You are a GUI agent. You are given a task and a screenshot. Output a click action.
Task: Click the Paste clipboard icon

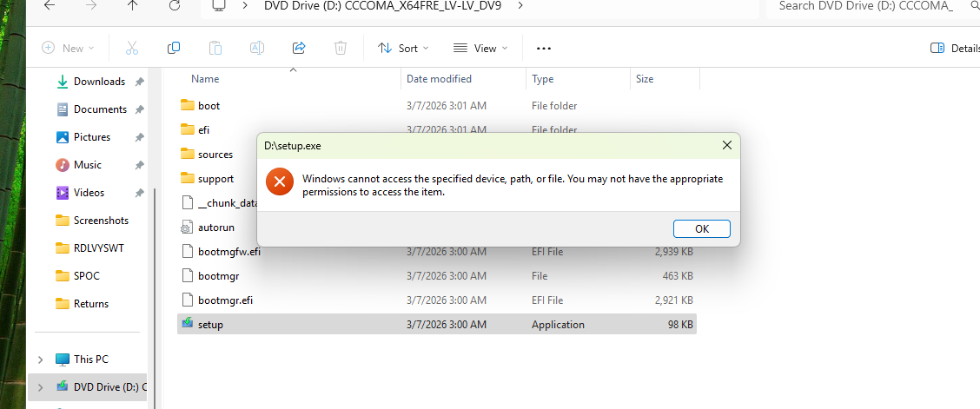click(x=215, y=48)
